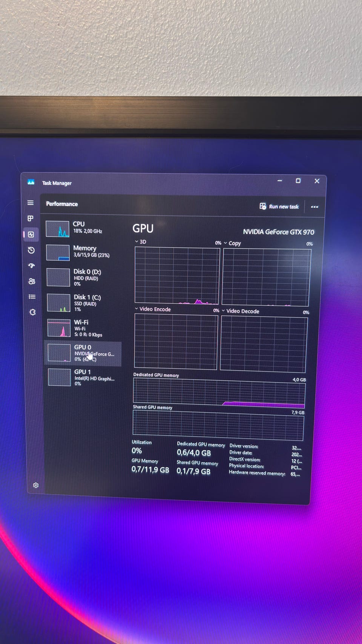Open the Video Decode graph dropdown

(241, 311)
